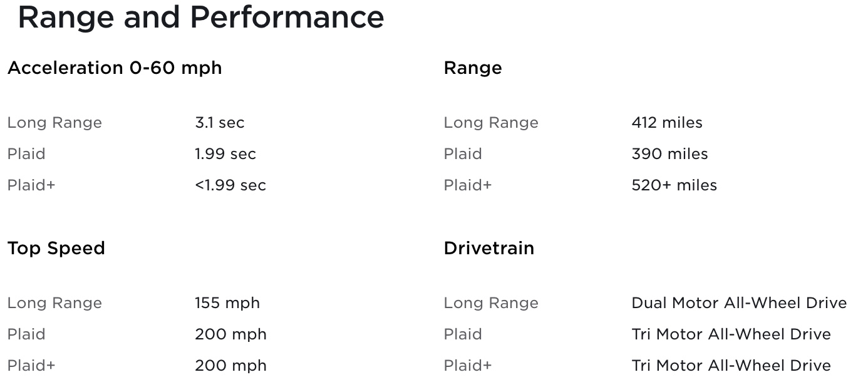This screenshot has height=382, width=868.
Task: Click Plaid+ Tri Motor All-Wheel Drive value
Action: 731,365
